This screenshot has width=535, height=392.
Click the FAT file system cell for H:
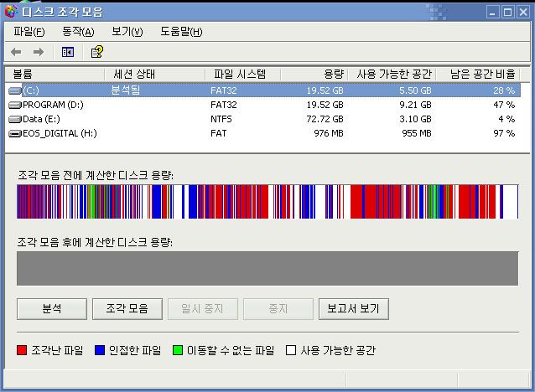tap(218, 134)
